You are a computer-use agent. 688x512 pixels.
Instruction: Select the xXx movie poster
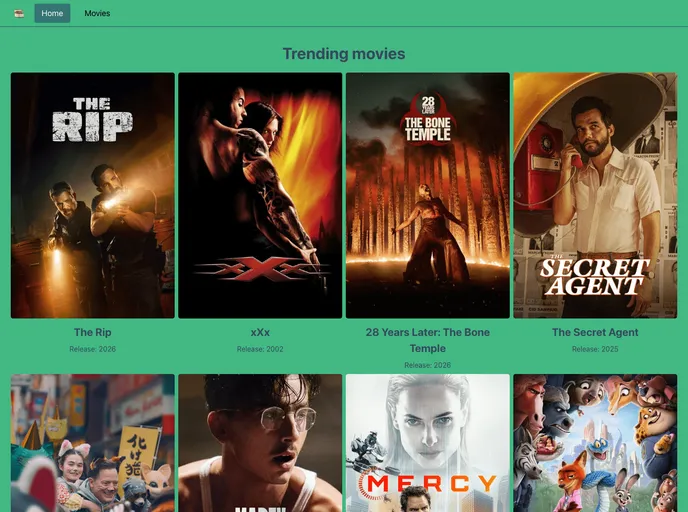tap(260, 195)
